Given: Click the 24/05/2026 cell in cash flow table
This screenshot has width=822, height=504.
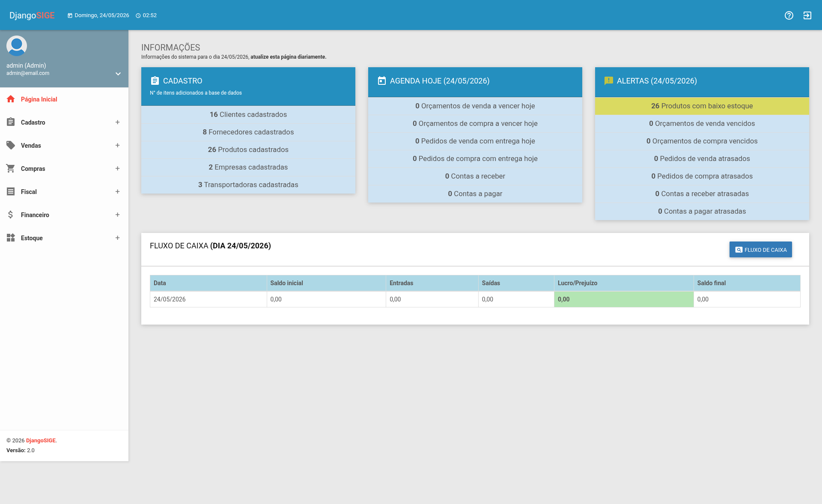Looking at the screenshot, I should 208,299.
